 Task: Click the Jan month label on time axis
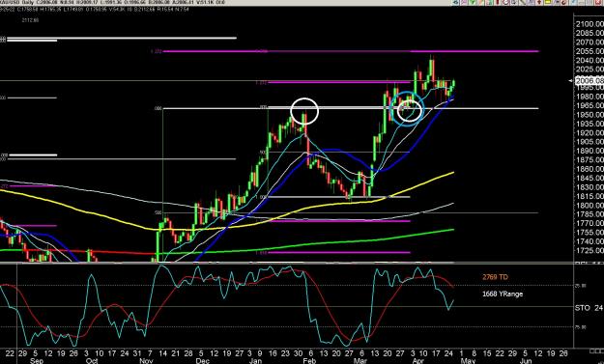click(x=254, y=361)
